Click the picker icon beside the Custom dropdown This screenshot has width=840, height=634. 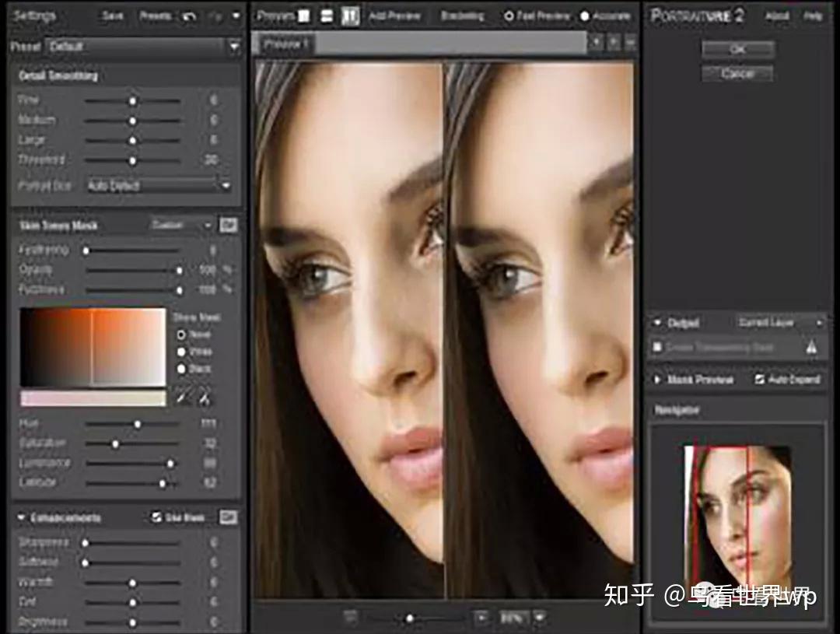[x=229, y=224]
